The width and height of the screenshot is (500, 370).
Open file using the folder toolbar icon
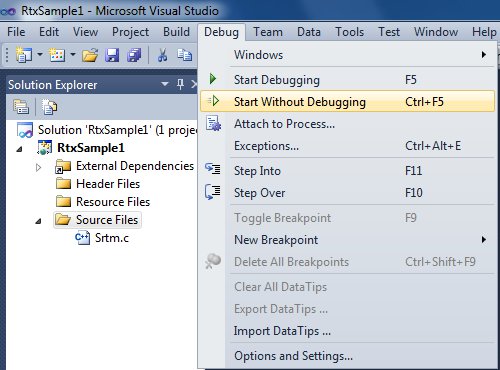(90, 55)
